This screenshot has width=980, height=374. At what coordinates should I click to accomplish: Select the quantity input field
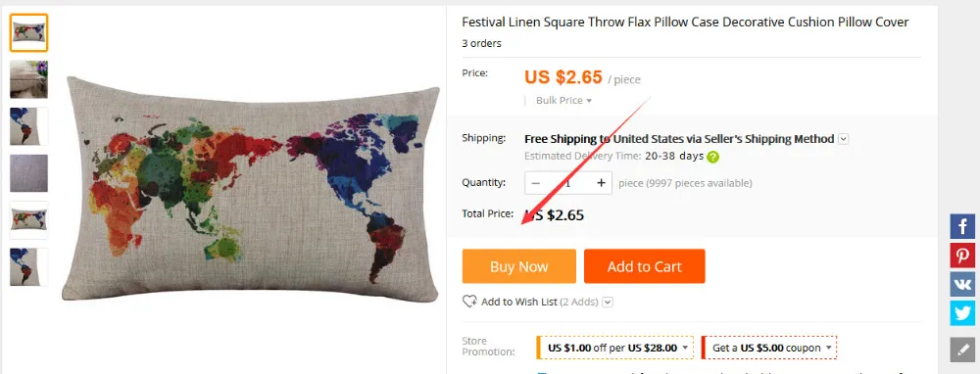click(x=568, y=183)
